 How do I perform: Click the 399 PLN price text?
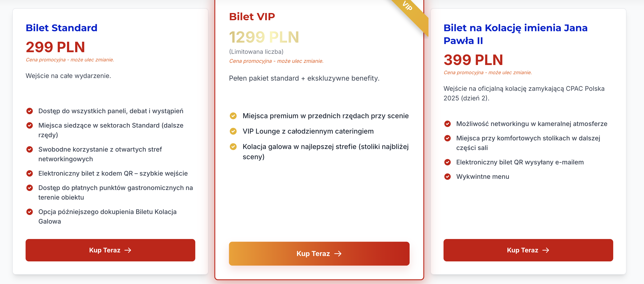[473, 60]
